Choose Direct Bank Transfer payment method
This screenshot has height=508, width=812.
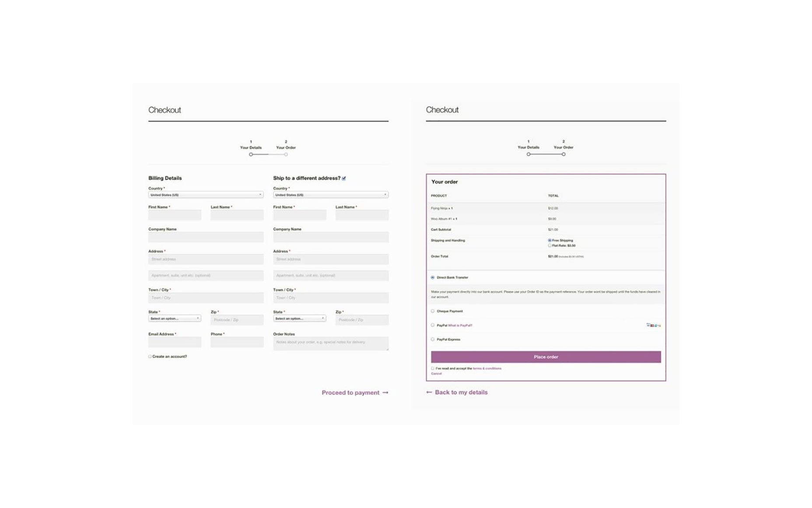tap(433, 277)
